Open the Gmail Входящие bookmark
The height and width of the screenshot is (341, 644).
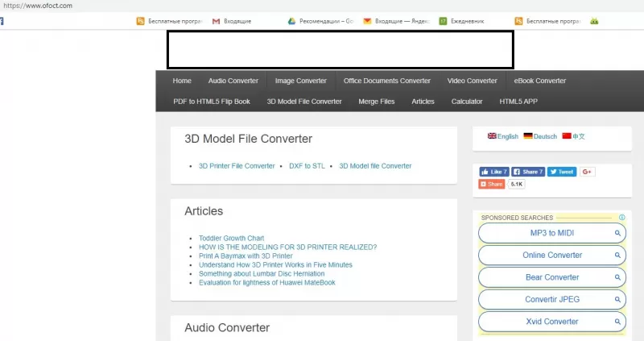232,21
